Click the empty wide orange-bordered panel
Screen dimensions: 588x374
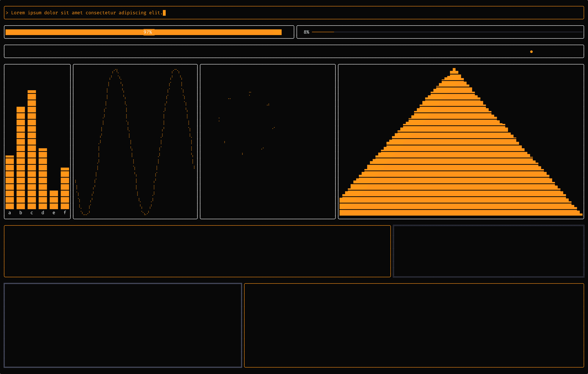[197, 251]
